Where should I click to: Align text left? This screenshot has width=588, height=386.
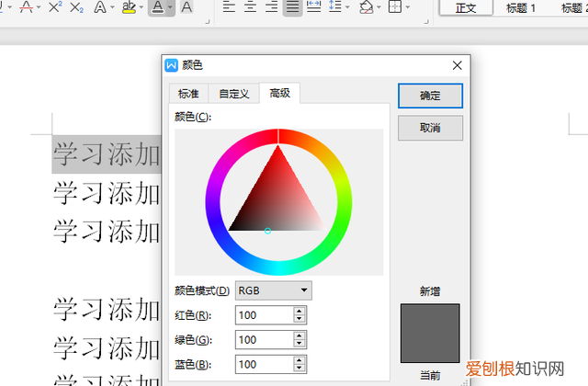click(229, 6)
